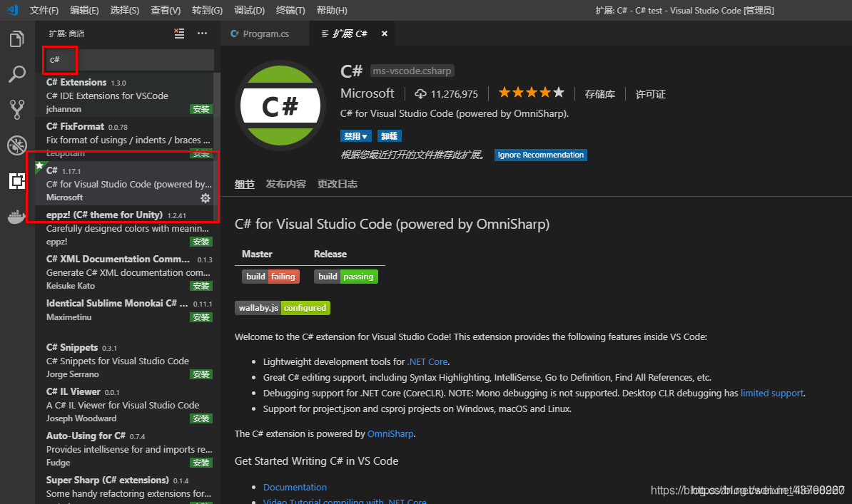This screenshot has width=852, height=504.
Task: Open the limited support link
Action: [771, 394]
